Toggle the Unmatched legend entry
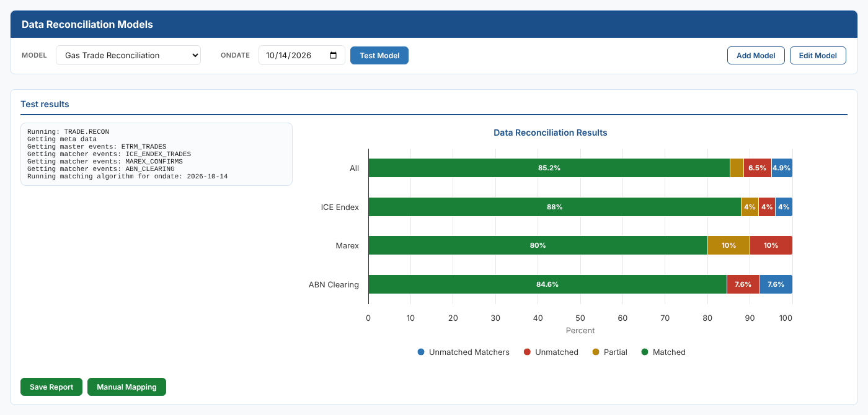The width and height of the screenshot is (868, 415). pyautogui.click(x=551, y=352)
